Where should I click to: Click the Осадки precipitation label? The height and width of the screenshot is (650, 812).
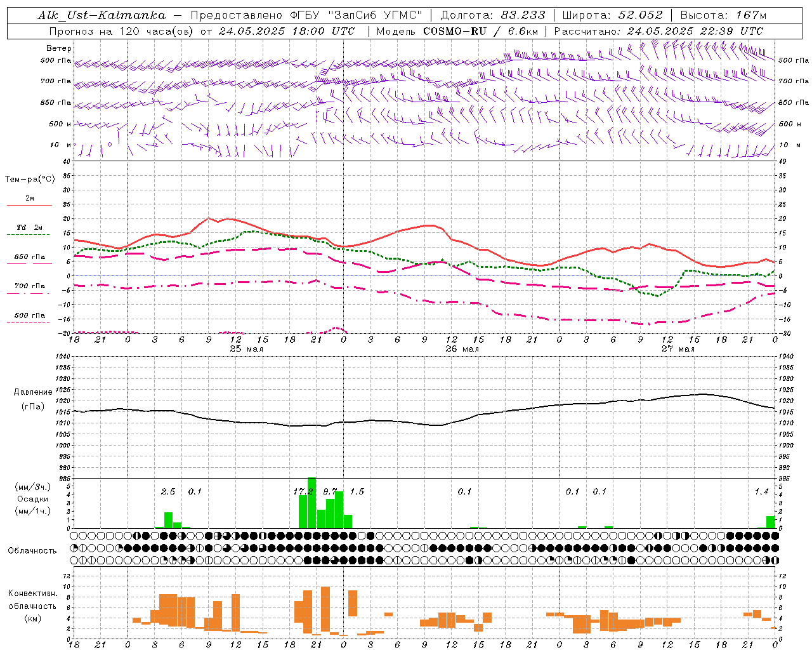coord(32,499)
